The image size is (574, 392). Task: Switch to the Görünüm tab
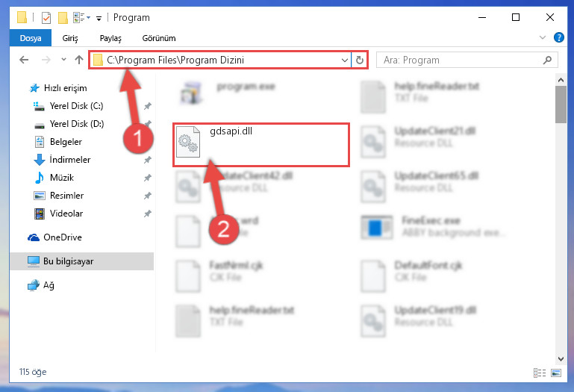point(159,38)
